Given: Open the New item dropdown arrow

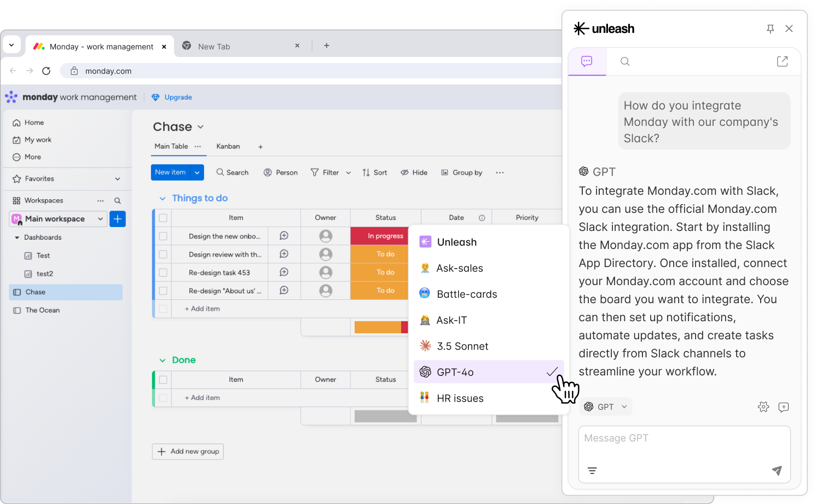Looking at the screenshot, I should (x=198, y=172).
